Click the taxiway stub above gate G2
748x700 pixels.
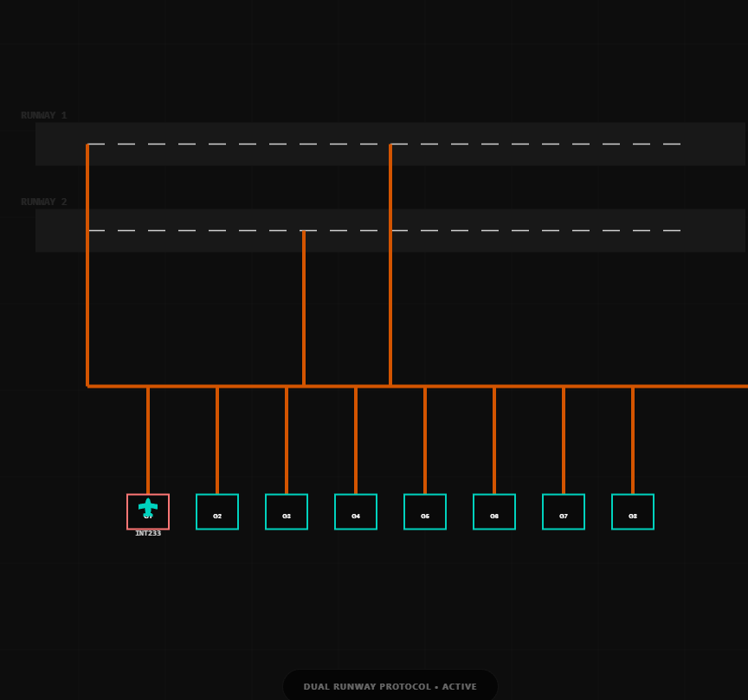[x=217, y=440]
